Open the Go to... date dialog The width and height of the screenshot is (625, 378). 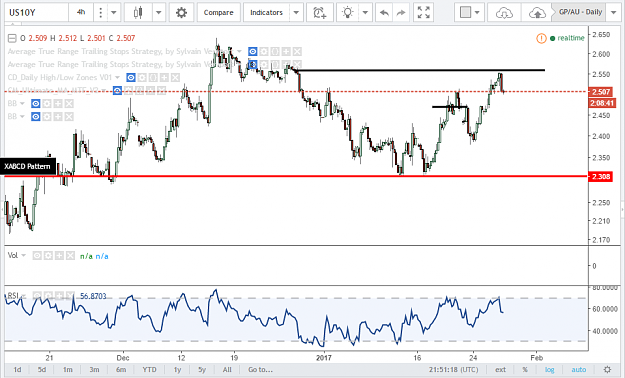click(260, 370)
